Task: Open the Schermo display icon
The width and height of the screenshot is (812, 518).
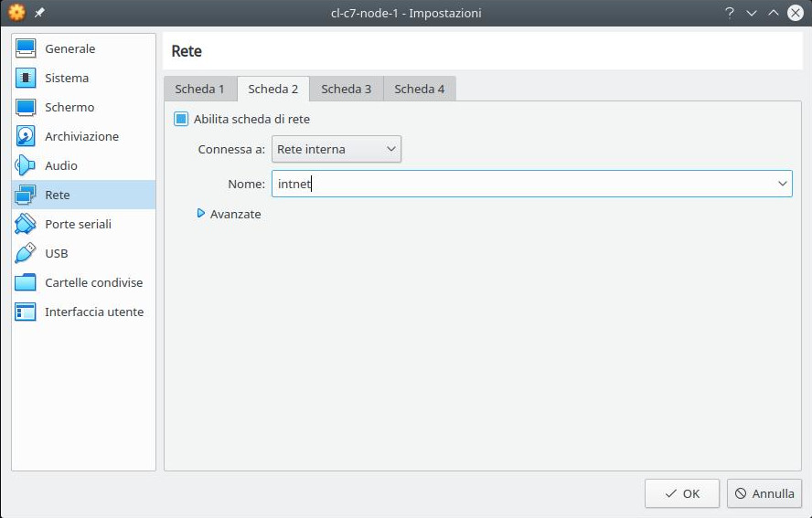Action: [x=26, y=107]
